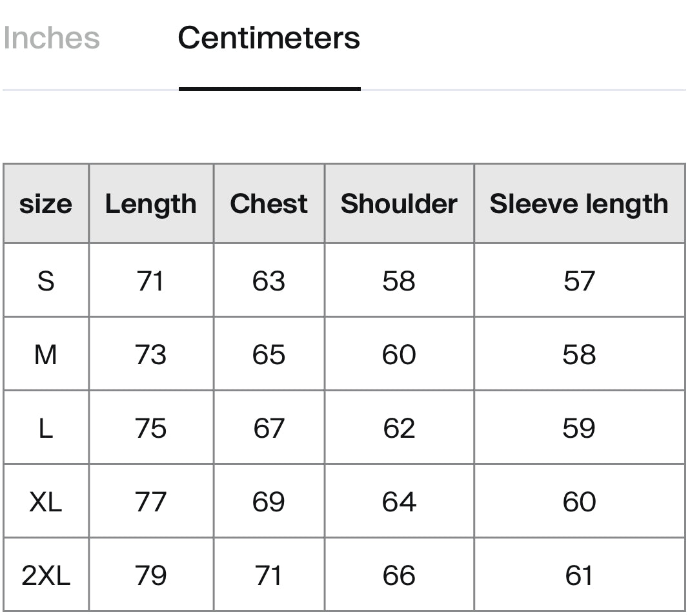Click the Chest value 69 for XL
The height and width of the screenshot is (616, 690).
(x=269, y=502)
